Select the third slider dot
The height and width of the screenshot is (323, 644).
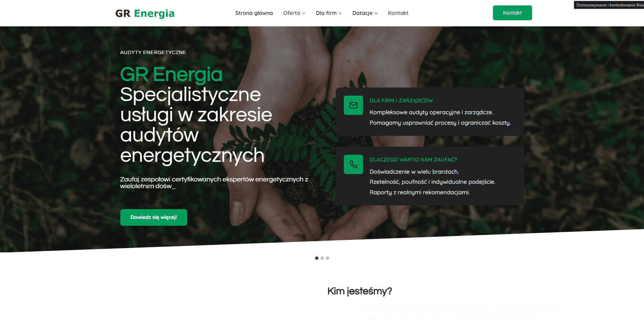pyautogui.click(x=328, y=258)
